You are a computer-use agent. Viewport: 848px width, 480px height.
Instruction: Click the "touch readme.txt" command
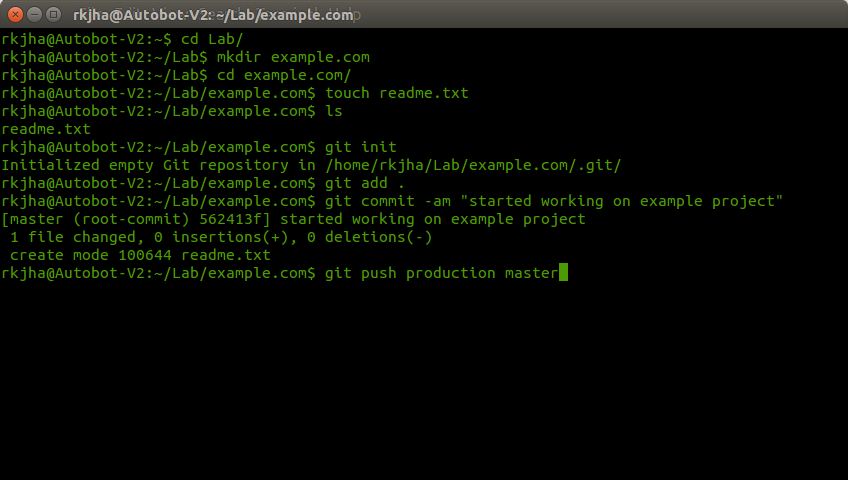(396, 93)
